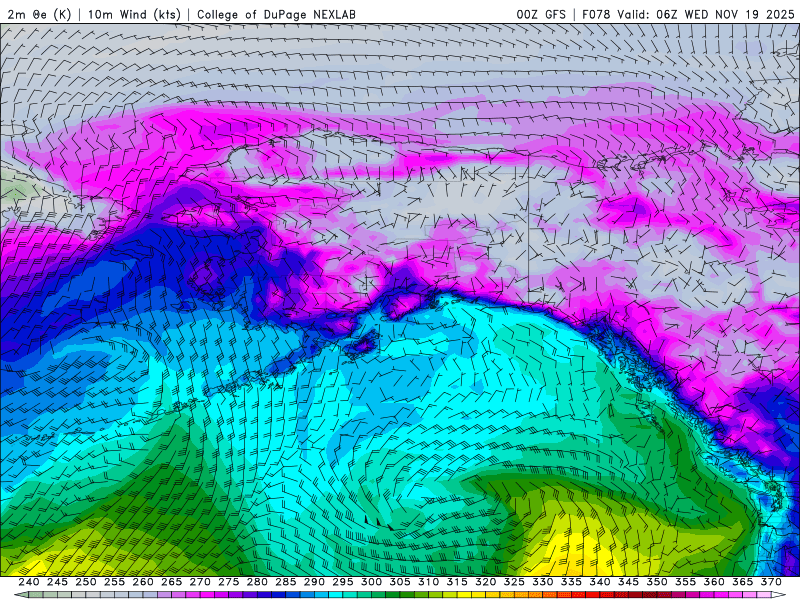Click the 315 colorbar value label
Screen dimensions: 800x600
(457, 582)
